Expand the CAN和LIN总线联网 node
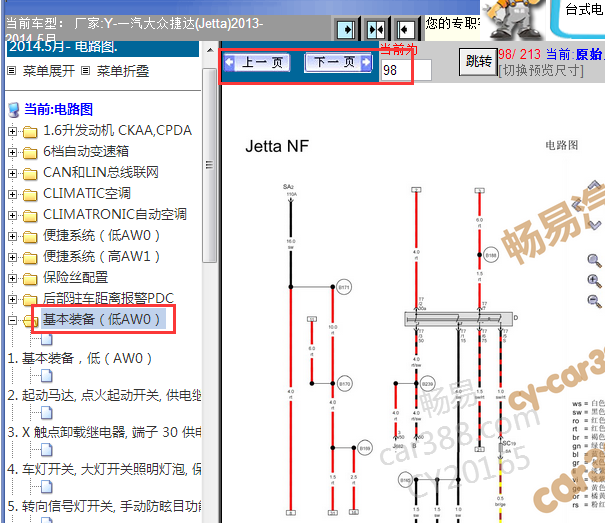Viewport: 605px width, 523px height. click(x=12, y=173)
